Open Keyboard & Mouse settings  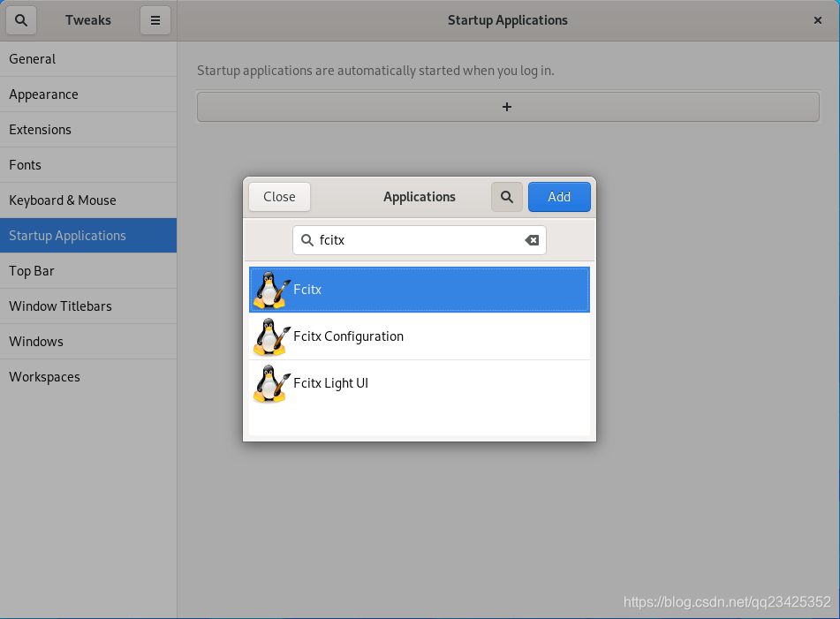click(88, 200)
